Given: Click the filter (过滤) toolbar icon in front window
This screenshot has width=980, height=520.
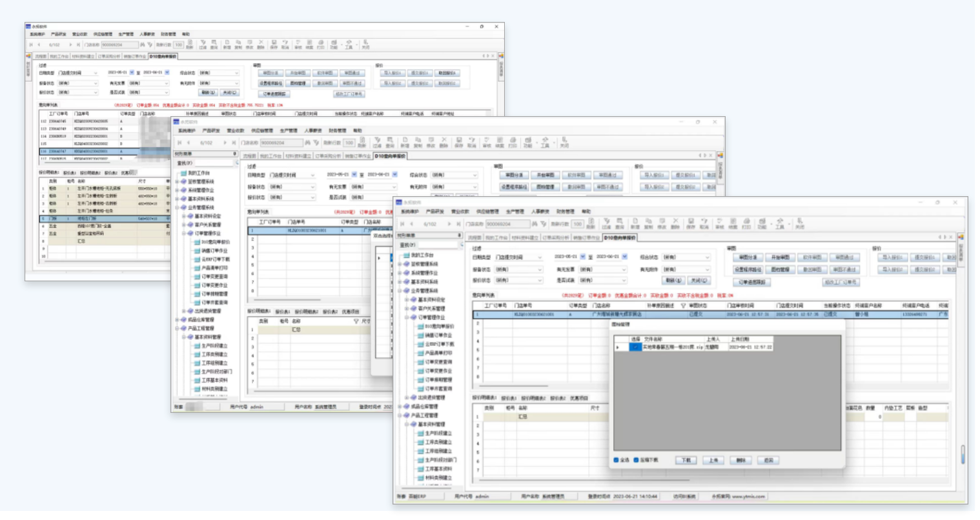Looking at the screenshot, I should [606, 223].
